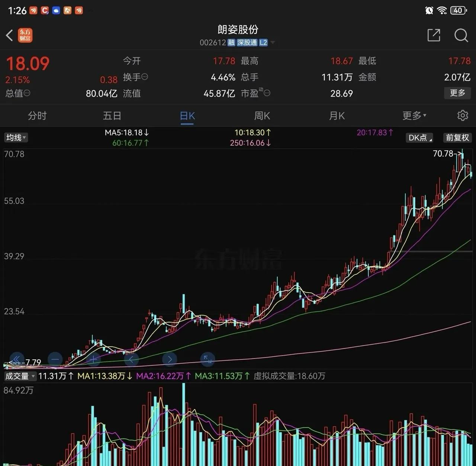This screenshot has height=466, width=476.
Task: Open the 前复权 adjustment selector
Action: click(457, 138)
